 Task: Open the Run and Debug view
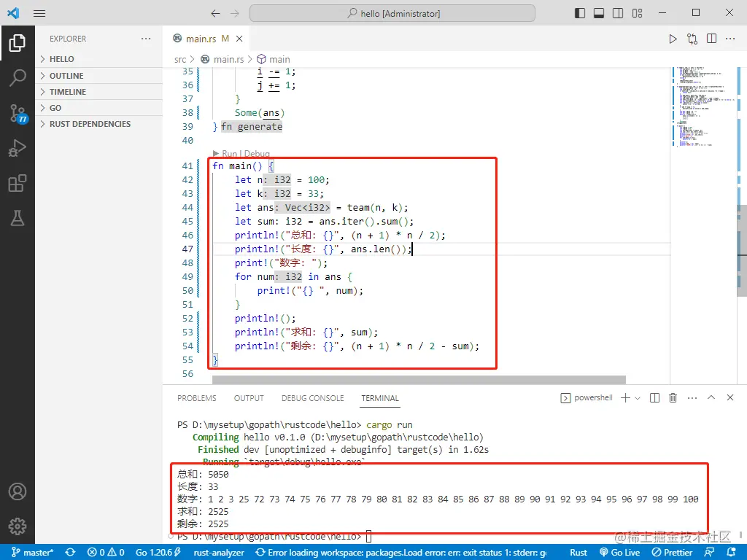coord(18,148)
